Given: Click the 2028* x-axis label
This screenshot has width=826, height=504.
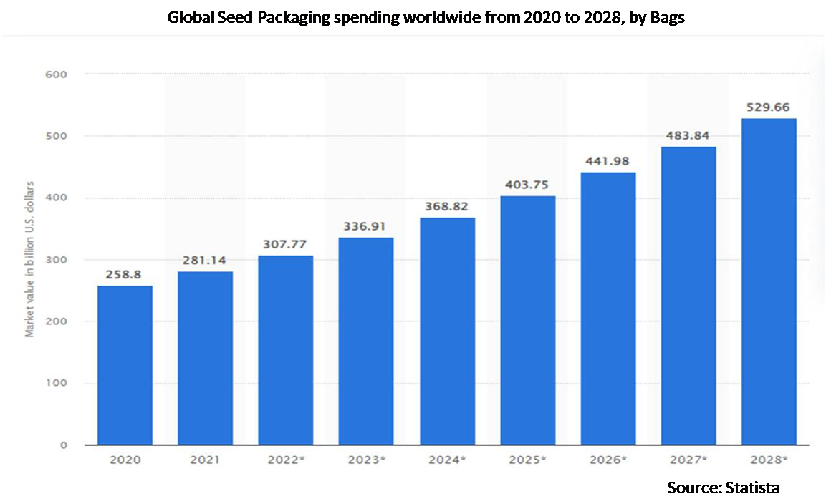Looking at the screenshot, I should [769, 462].
